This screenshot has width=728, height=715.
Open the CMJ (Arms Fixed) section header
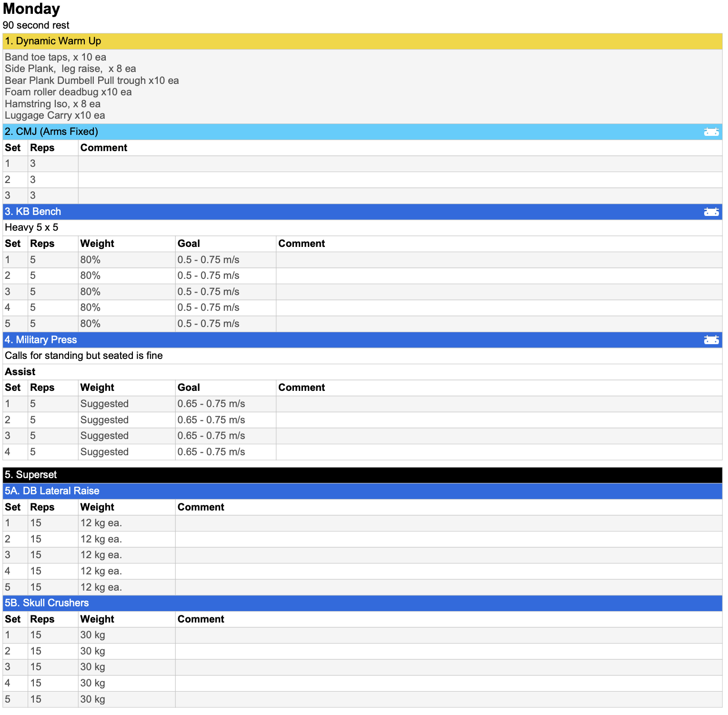click(x=363, y=132)
